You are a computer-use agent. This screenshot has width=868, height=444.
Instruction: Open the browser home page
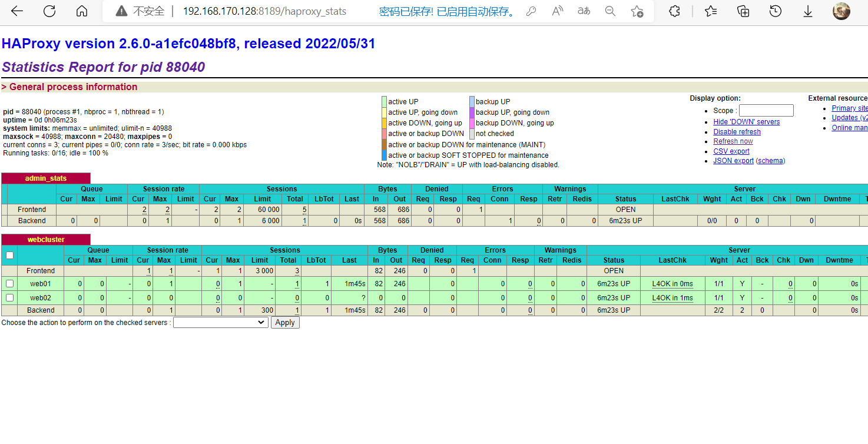coord(82,11)
